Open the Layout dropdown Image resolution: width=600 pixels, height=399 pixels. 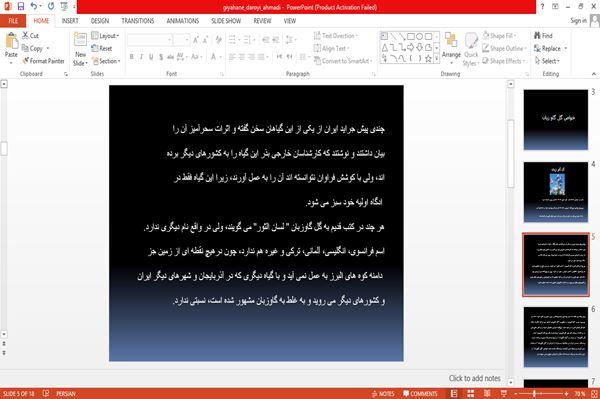[x=105, y=36]
